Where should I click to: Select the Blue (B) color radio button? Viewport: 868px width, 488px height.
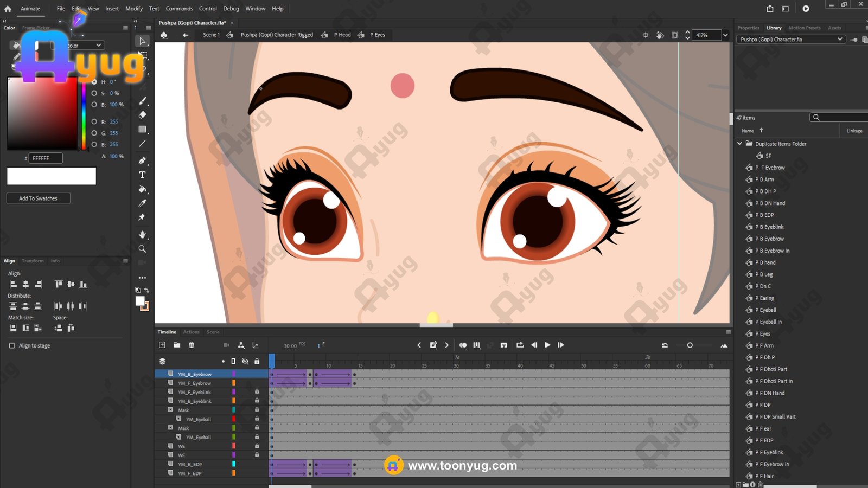tap(94, 144)
